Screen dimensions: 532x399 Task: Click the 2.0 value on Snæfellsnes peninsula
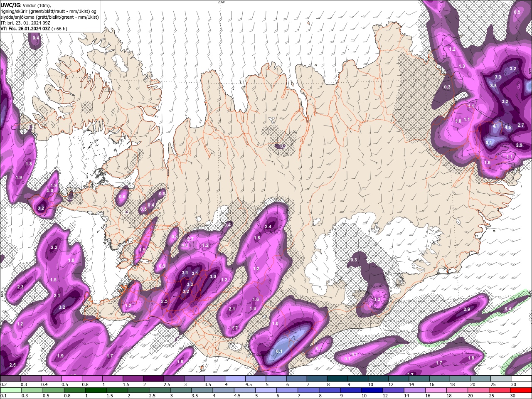[x=50, y=190]
